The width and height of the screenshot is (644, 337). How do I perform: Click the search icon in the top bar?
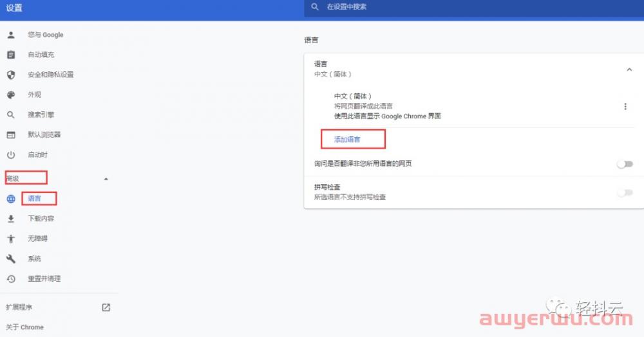click(315, 7)
